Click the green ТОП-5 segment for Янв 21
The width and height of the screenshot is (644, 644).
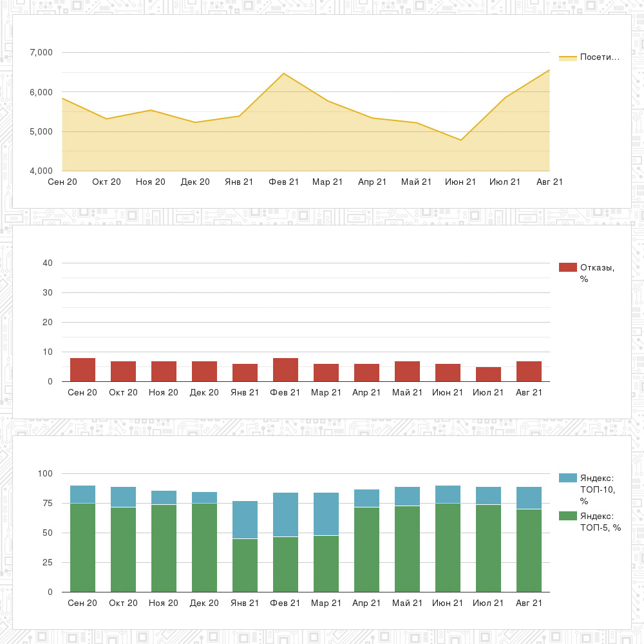click(245, 565)
